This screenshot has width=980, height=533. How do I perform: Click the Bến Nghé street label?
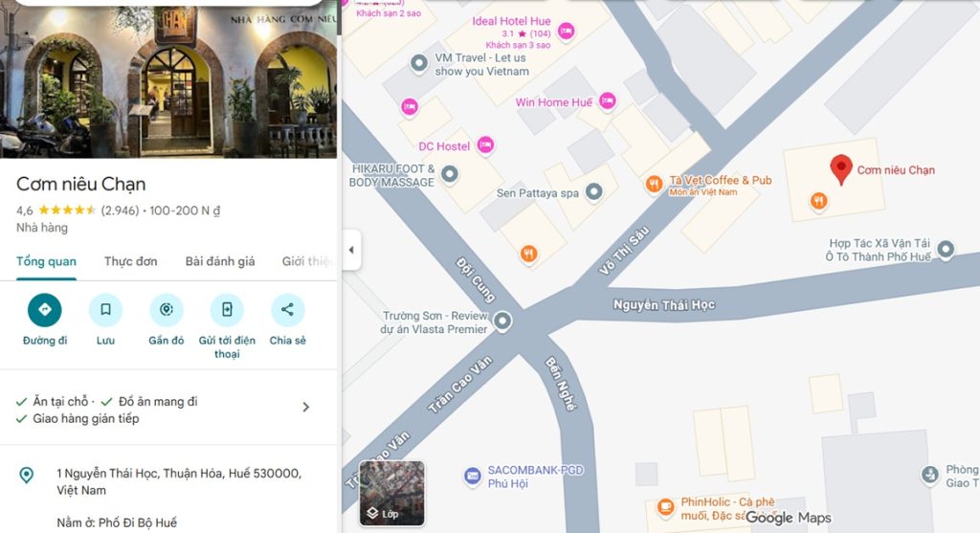tap(561, 383)
